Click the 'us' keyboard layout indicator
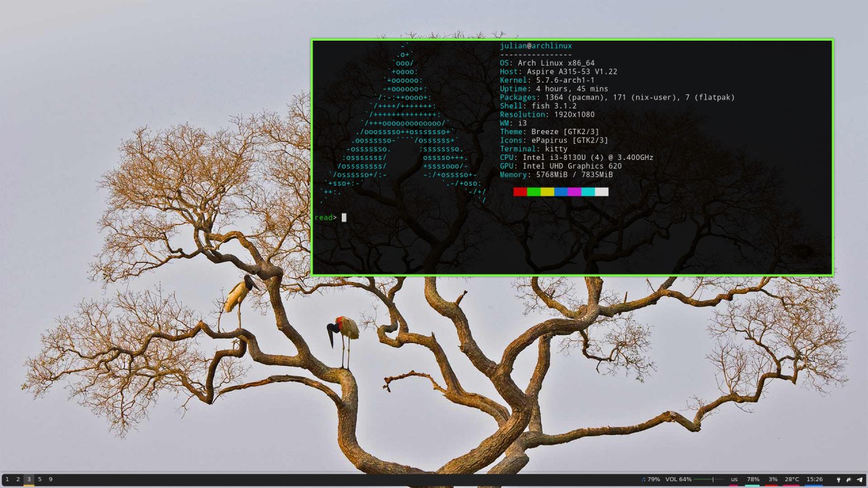 (734, 479)
